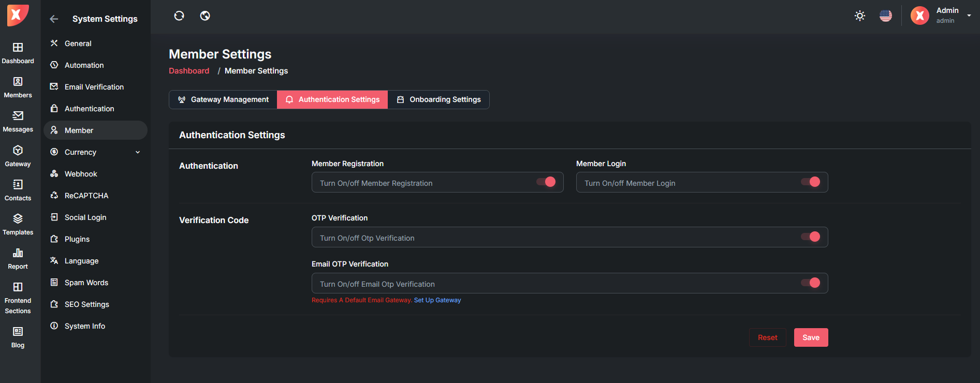Switch to the Gateway Management tab
Viewport: 980px width, 383px height.
pos(223,99)
